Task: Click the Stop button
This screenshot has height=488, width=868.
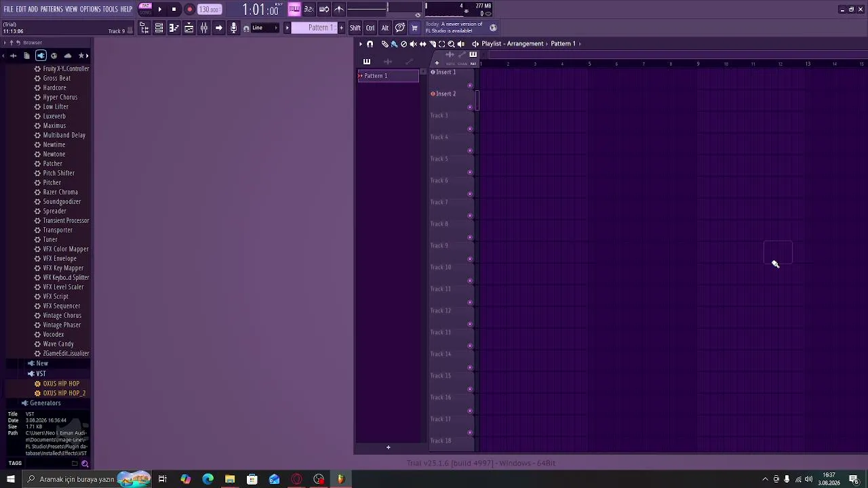Action: [x=174, y=9]
